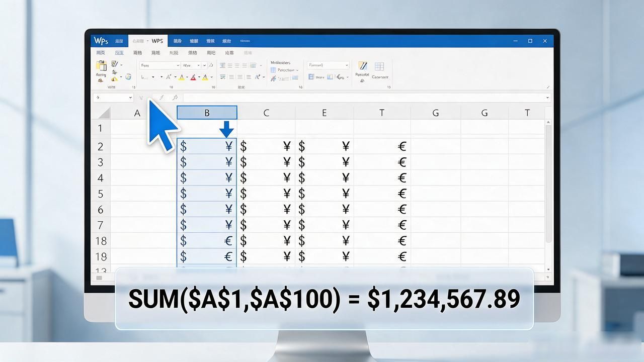Screen dimensions: 644x362
Task: Select row 1 by its row header
Action: pyautogui.click(x=101, y=128)
